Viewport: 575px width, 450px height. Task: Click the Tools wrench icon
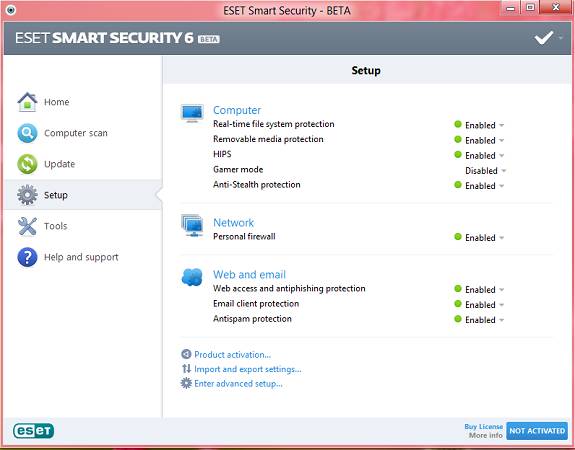[x=27, y=226]
